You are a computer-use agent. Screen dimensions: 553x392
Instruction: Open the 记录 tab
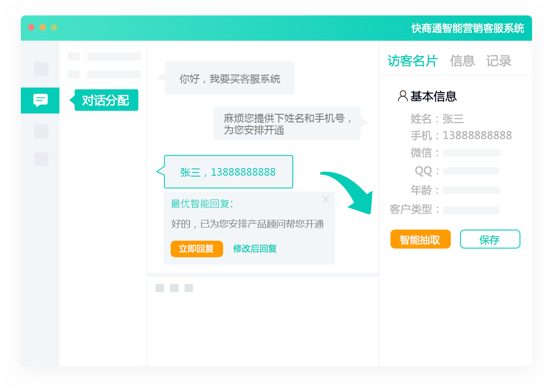point(498,61)
